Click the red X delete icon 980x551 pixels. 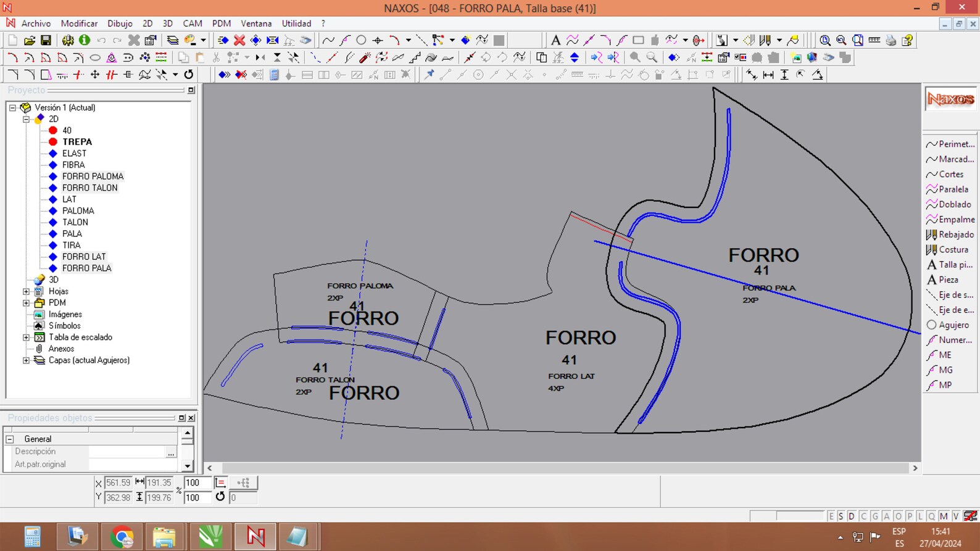pyautogui.click(x=239, y=40)
